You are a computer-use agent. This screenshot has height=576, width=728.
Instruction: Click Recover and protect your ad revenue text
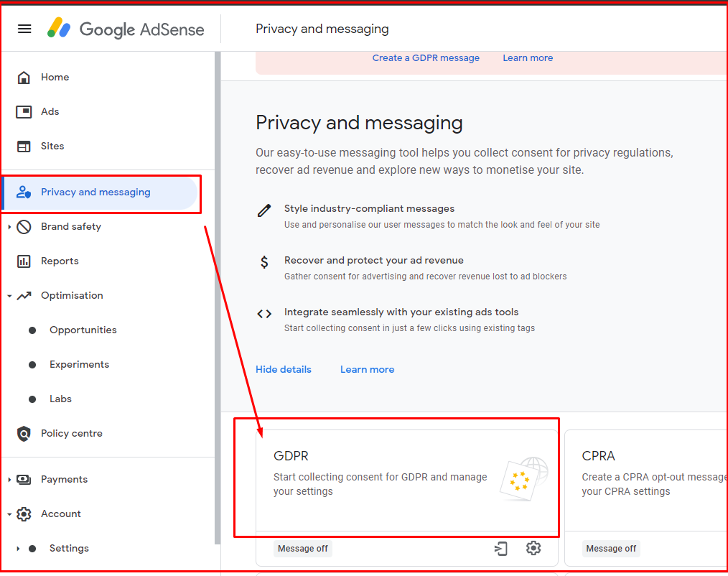tap(374, 260)
